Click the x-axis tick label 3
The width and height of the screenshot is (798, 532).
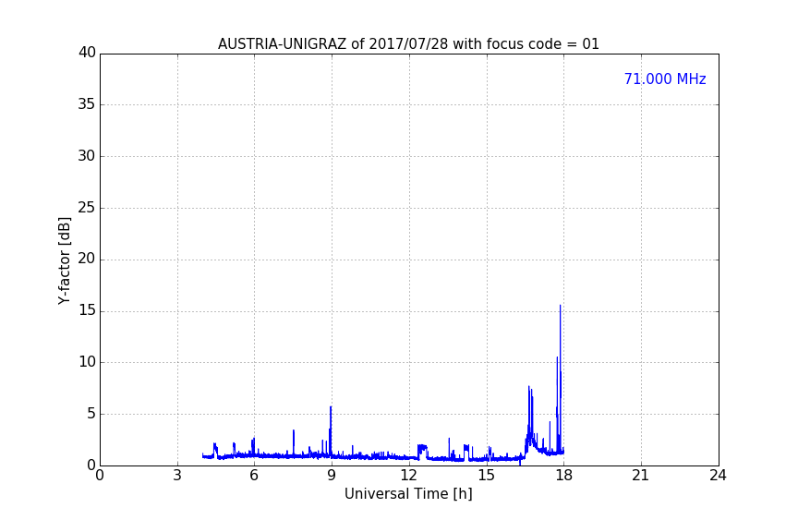177,476
